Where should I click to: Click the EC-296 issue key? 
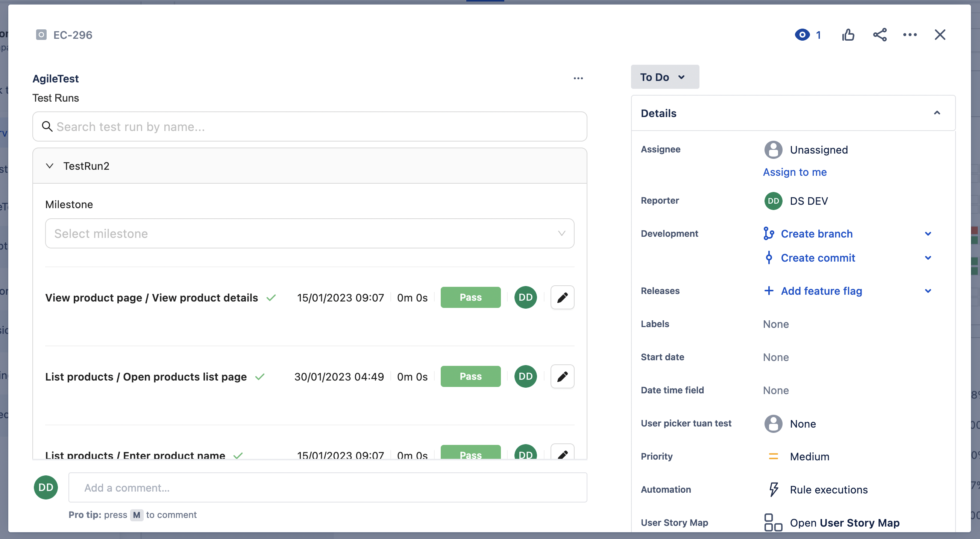tap(73, 35)
